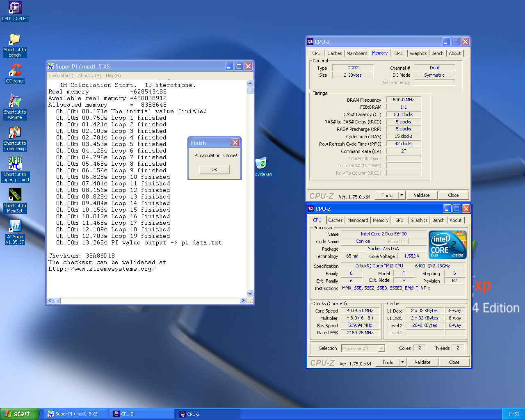Click the Loop 19 finished line
This screenshot has height=420, width=525.
coord(113,236)
